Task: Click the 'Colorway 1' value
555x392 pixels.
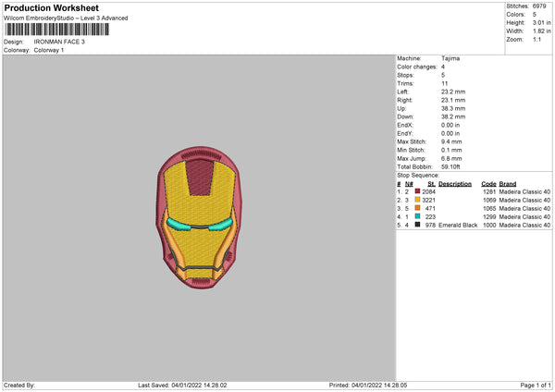Action: coord(49,50)
